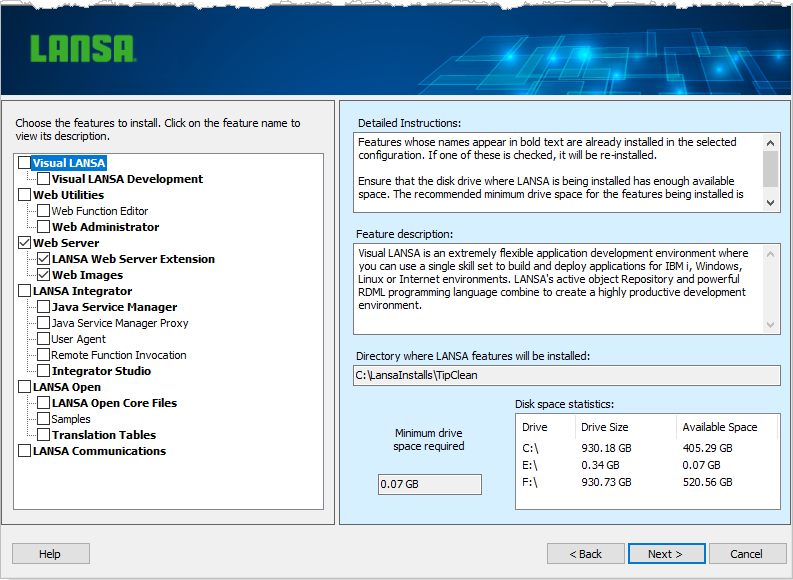Click the Web Server feature name
This screenshot has height=580, width=793.
[66, 243]
